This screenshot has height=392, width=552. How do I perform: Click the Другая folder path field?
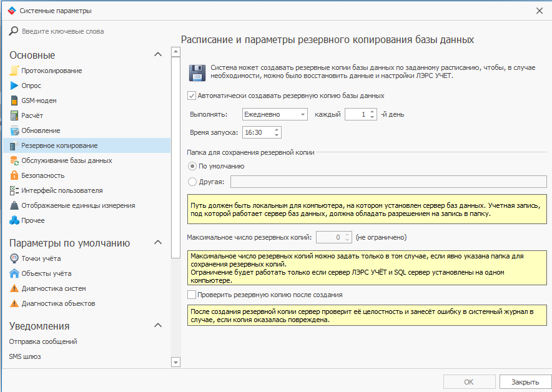point(388,182)
